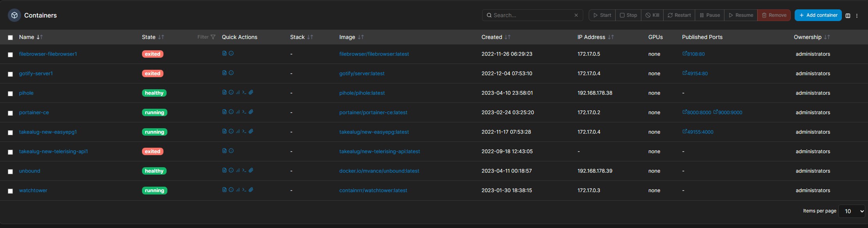This screenshot has height=228, width=868.
Task: Open inspect icon for gotify-server1
Action: (231, 73)
